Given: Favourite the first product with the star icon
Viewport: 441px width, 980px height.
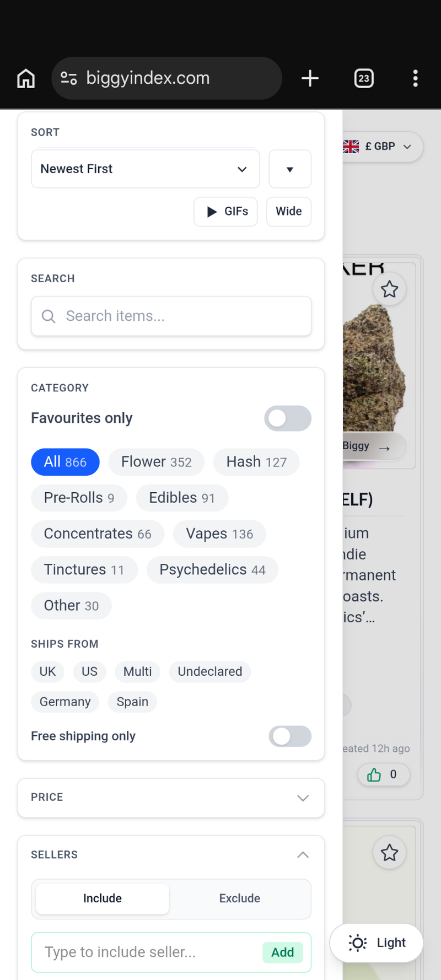Looking at the screenshot, I should click(x=389, y=289).
